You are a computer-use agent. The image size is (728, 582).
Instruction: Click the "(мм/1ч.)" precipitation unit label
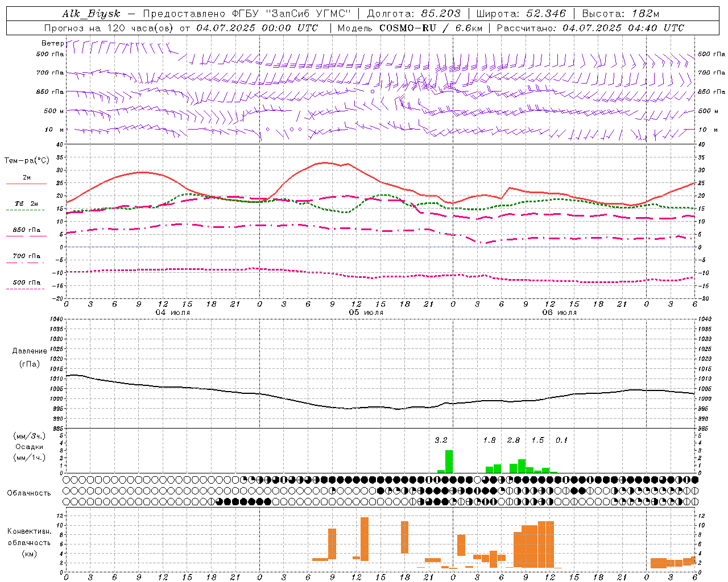30,458
